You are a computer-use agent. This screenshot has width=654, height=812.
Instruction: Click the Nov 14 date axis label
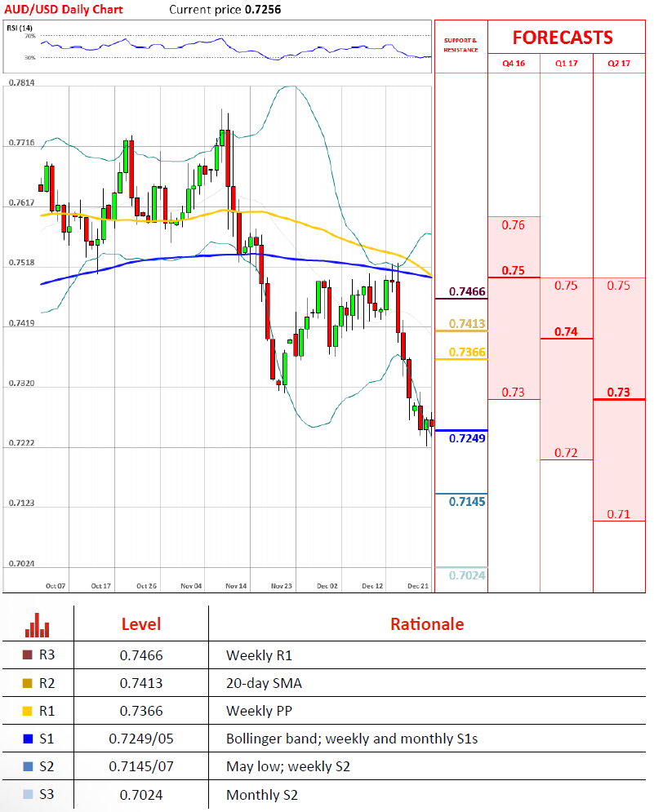click(x=236, y=586)
